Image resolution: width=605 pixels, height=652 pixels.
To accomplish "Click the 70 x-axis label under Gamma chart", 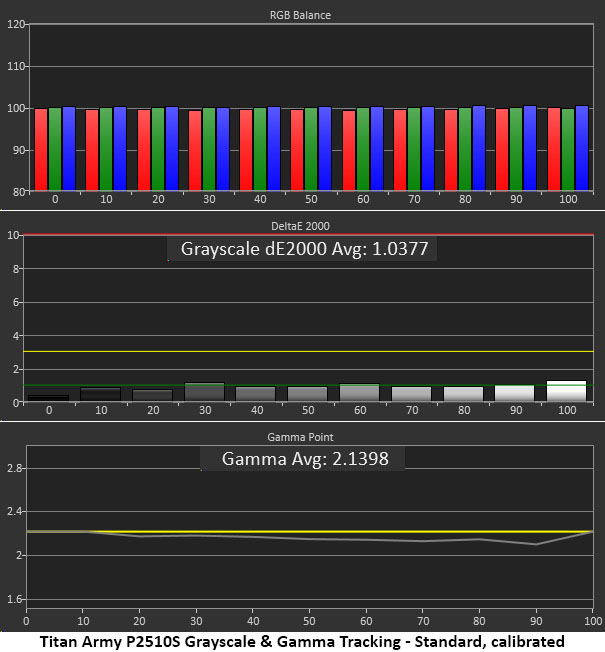I will tap(423, 622).
